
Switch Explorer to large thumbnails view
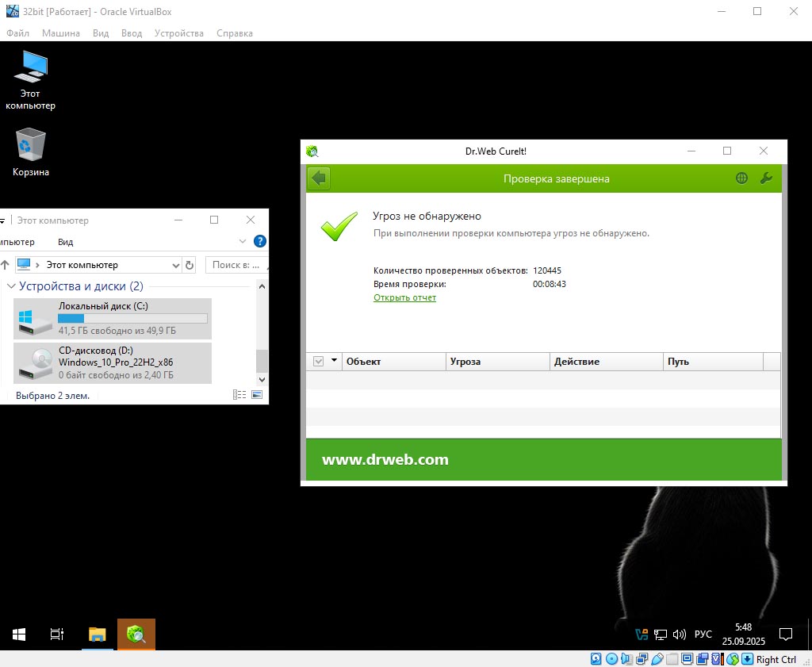click(x=257, y=395)
